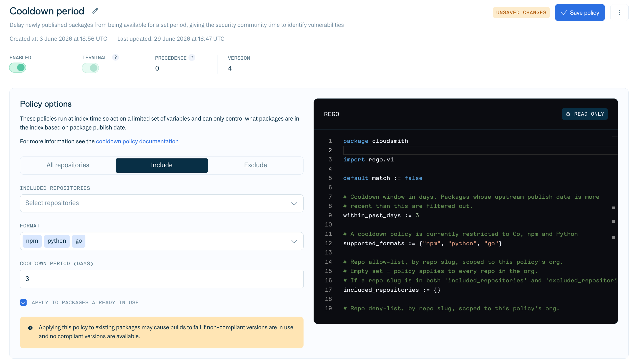
Task: Select the Include tab
Action: (x=161, y=165)
